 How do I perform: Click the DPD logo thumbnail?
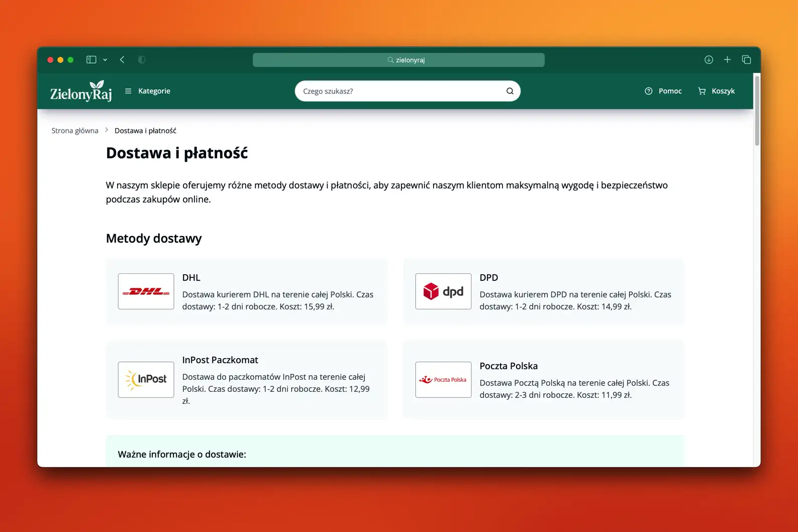pos(443,291)
